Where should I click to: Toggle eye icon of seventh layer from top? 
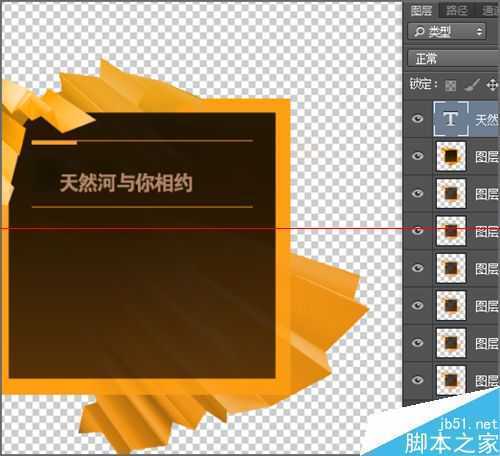pyautogui.click(x=418, y=343)
